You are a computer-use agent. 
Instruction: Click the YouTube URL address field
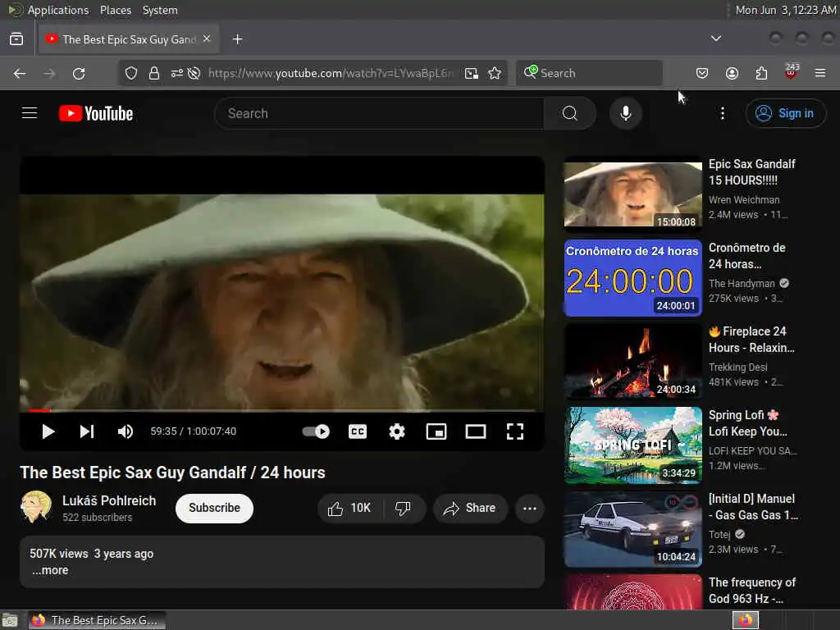coord(331,73)
